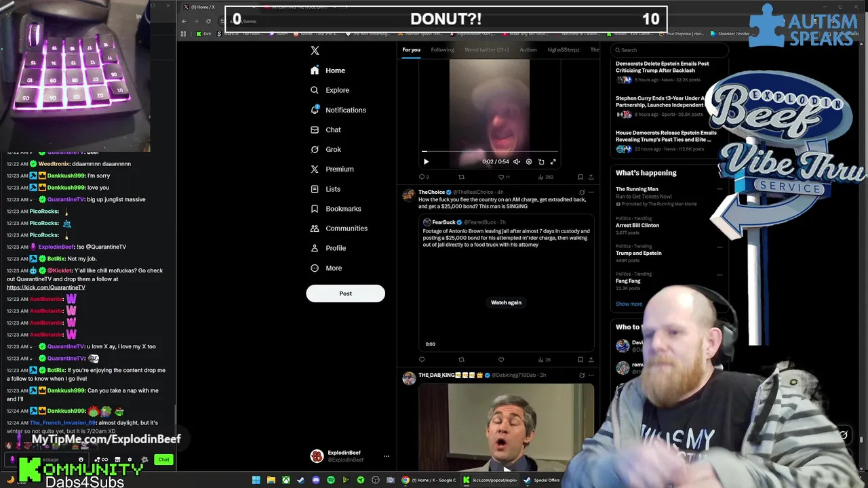Open Grok in X sidebar

point(325,149)
